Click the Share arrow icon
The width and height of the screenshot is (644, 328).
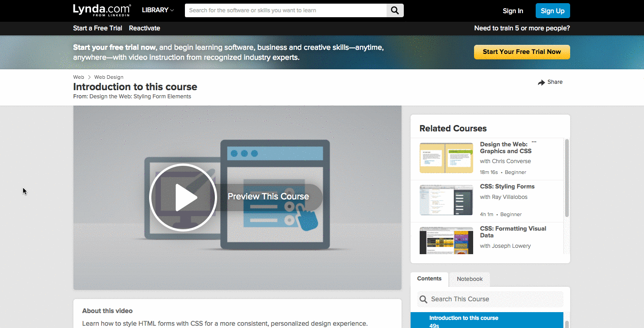[541, 82]
